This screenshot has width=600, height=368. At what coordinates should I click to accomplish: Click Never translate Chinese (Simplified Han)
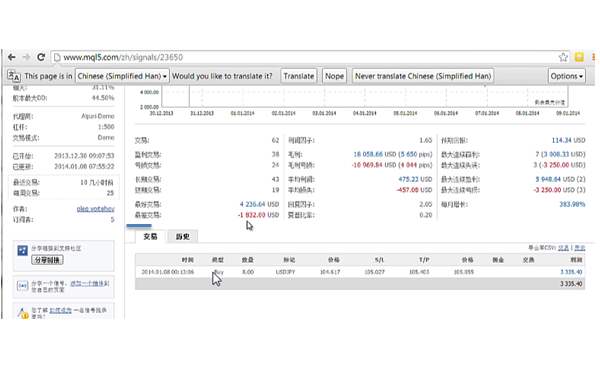pos(423,76)
